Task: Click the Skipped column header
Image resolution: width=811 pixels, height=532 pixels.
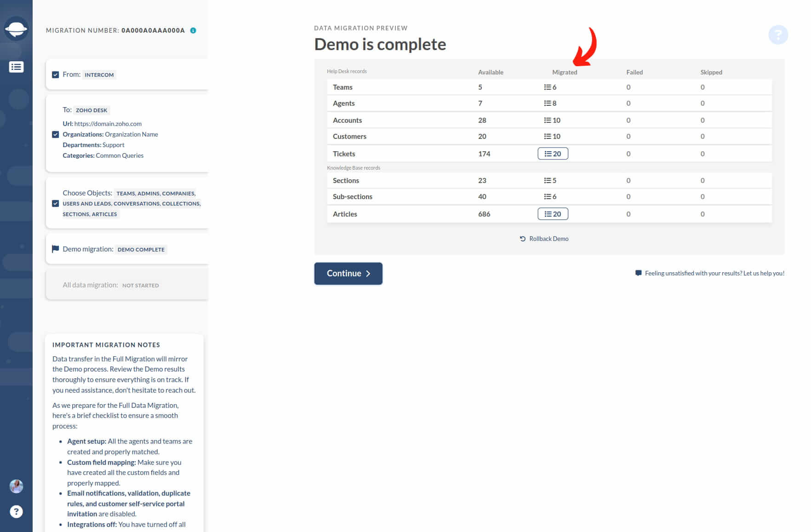Action: pos(711,72)
